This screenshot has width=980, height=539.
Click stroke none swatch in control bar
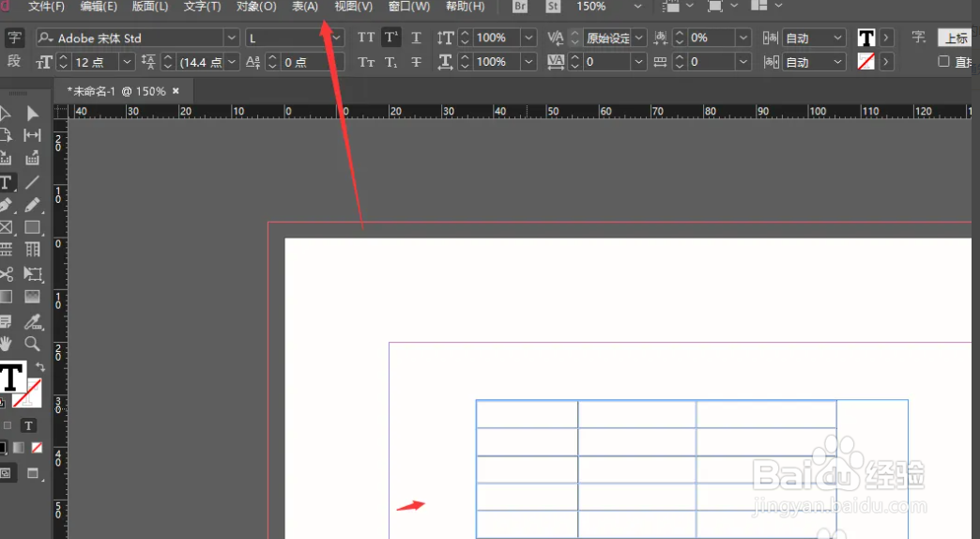(x=866, y=62)
